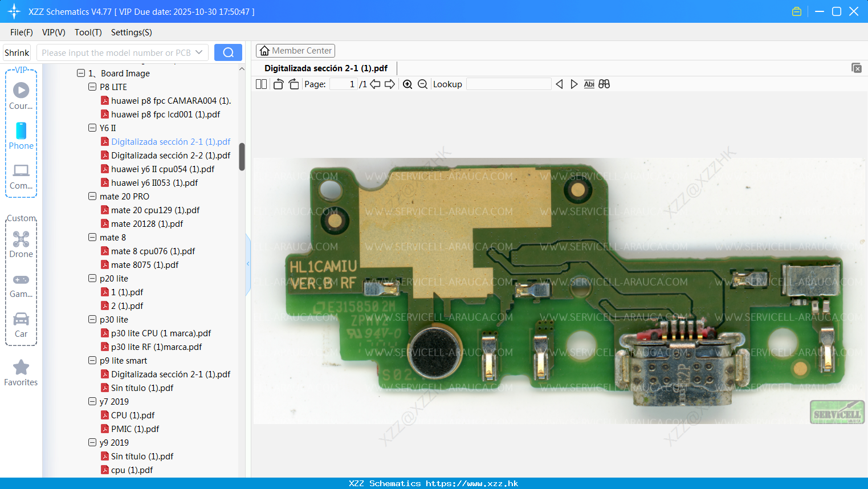Open PMIC (1).pdf under y7 2019
Image resolution: width=868 pixels, height=489 pixels.
tap(135, 429)
